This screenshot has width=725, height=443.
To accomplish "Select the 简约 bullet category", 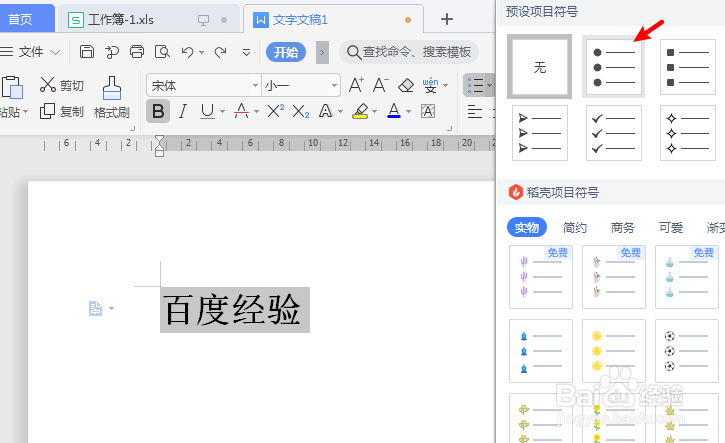I will [x=575, y=228].
